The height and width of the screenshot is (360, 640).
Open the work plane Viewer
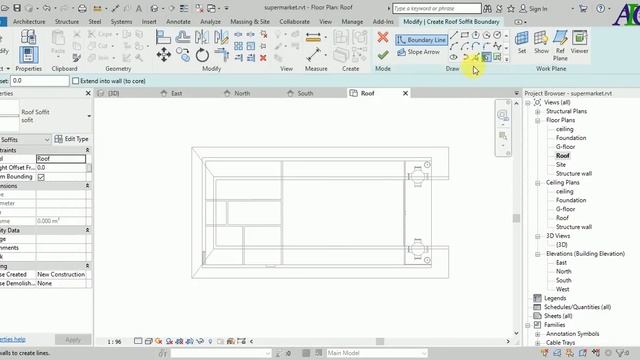coord(579,42)
